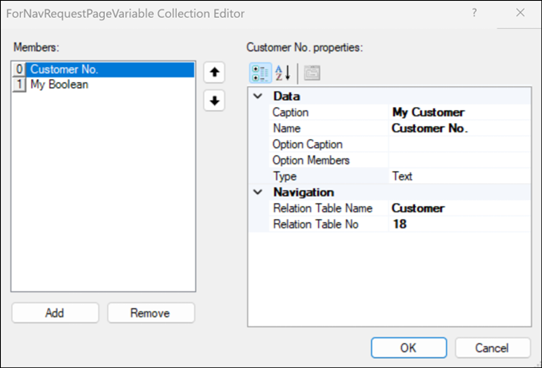Open the Type property value Text
Viewport: 542px width, 368px height.
pyautogui.click(x=460, y=176)
